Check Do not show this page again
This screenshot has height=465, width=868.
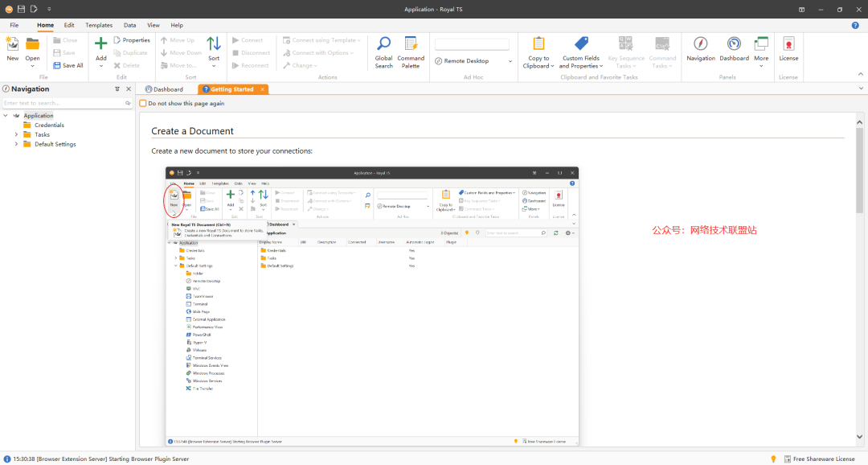(x=143, y=103)
